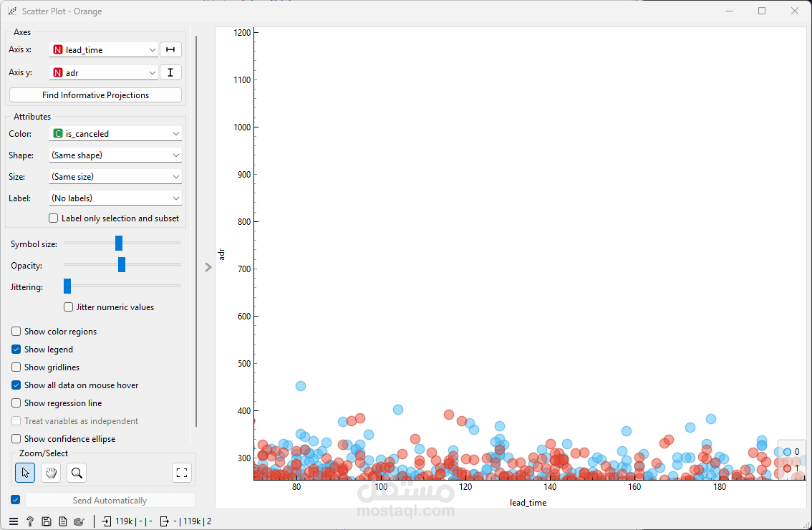Maximize the Scatter Plot window
The width and height of the screenshot is (812, 530).
[x=762, y=11]
